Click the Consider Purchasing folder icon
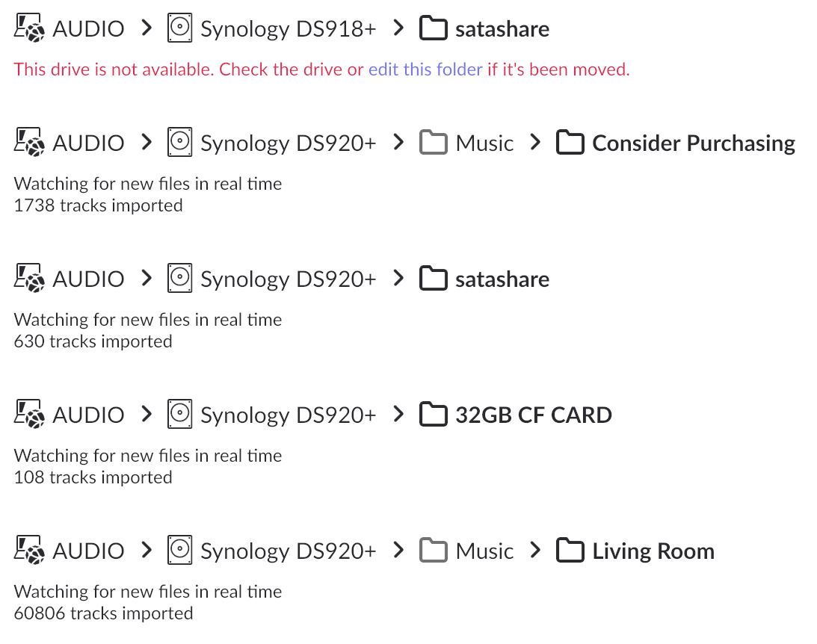The image size is (817, 644). point(570,143)
